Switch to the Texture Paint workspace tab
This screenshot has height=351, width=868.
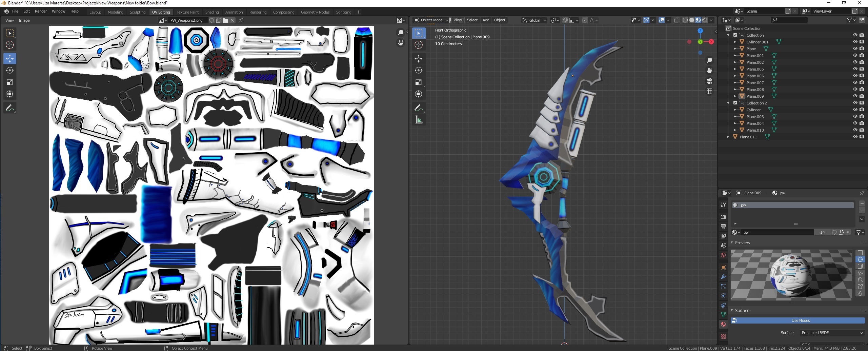(x=187, y=12)
